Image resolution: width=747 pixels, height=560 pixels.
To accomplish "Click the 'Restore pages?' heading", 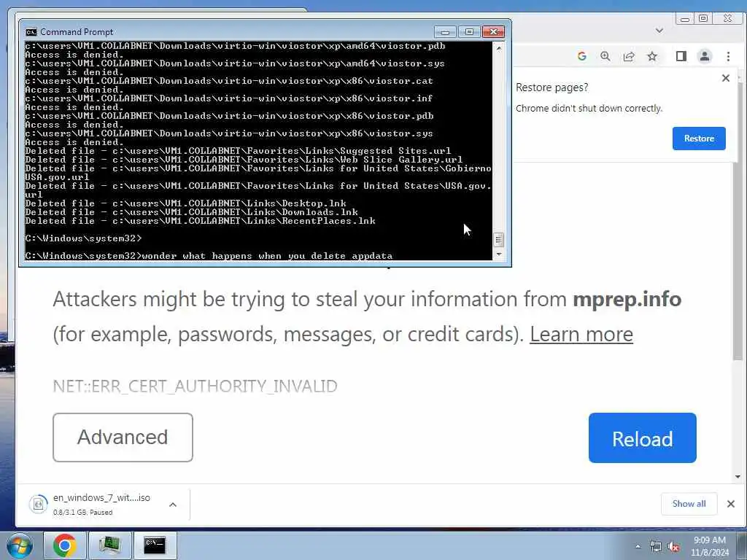I will 551,87.
